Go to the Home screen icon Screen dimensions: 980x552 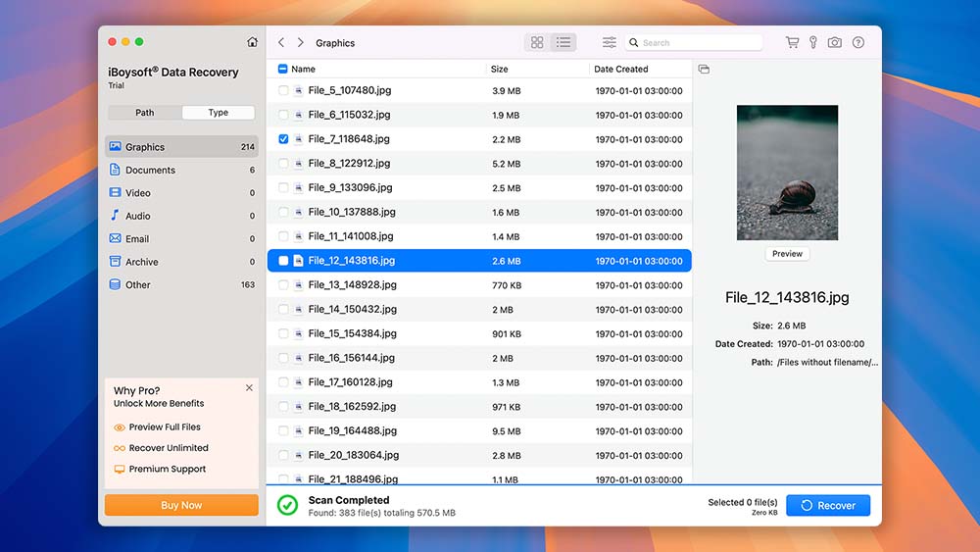(x=252, y=42)
